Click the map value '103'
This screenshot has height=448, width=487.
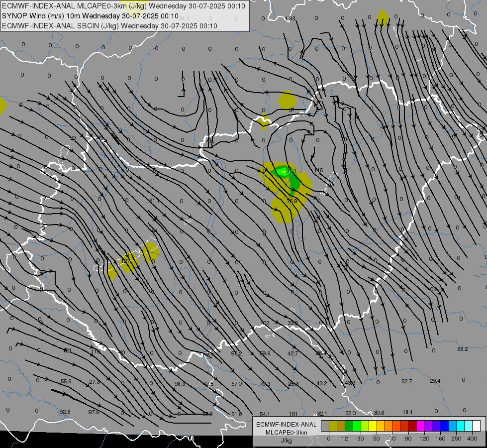point(432,289)
